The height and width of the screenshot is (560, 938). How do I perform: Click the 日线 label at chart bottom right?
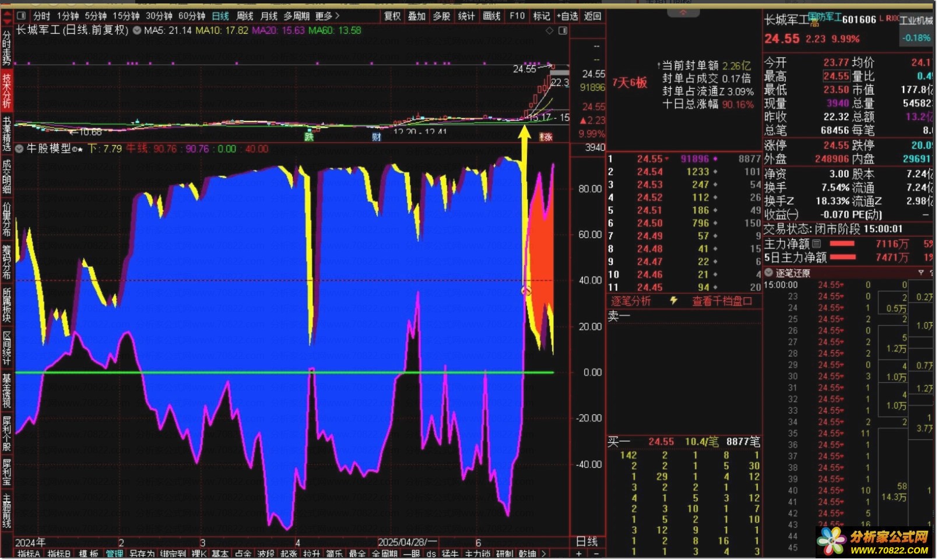tap(586, 541)
